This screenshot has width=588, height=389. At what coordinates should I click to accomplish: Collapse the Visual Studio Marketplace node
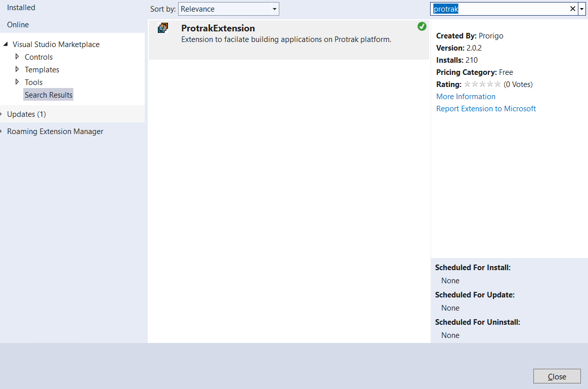tap(6, 45)
